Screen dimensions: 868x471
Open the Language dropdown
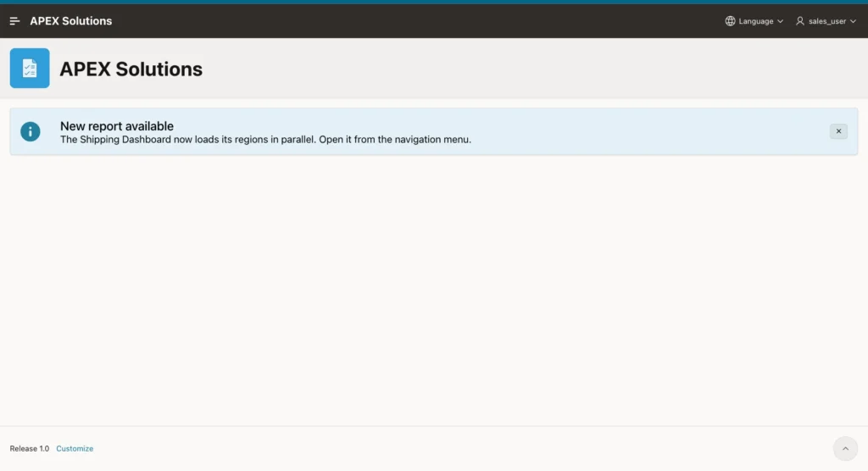click(x=754, y=21)
